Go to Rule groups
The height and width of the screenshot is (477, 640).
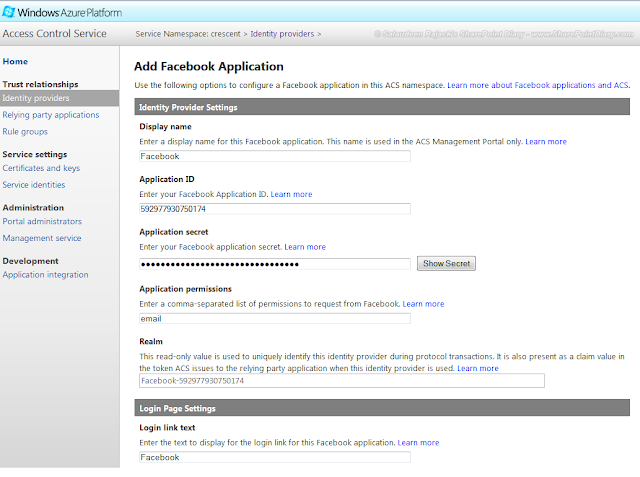(25, 132)
